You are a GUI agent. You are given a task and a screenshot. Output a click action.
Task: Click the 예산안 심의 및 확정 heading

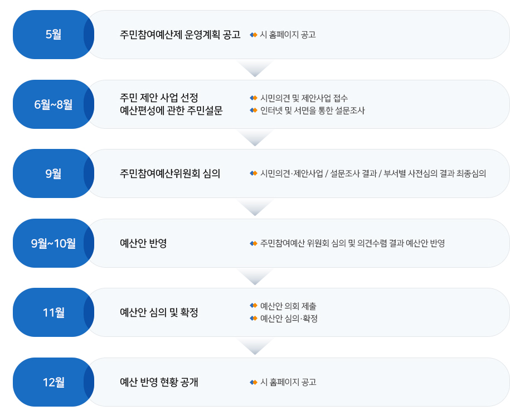(x=159, y=312)
